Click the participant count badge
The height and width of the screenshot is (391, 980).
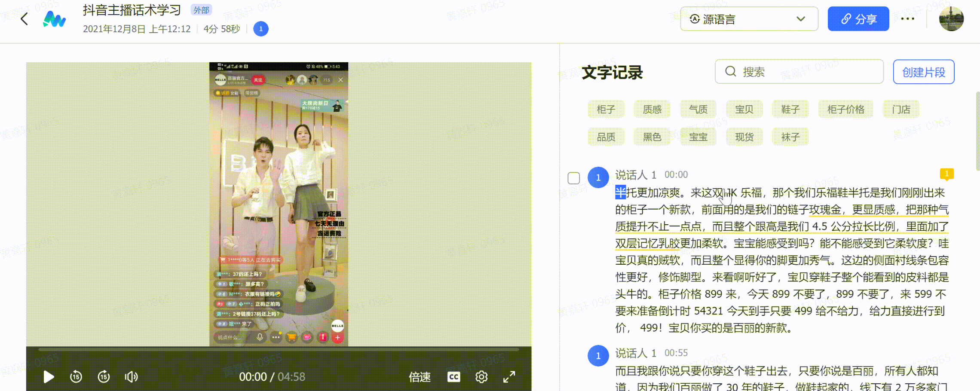click(x=261, y=29)
